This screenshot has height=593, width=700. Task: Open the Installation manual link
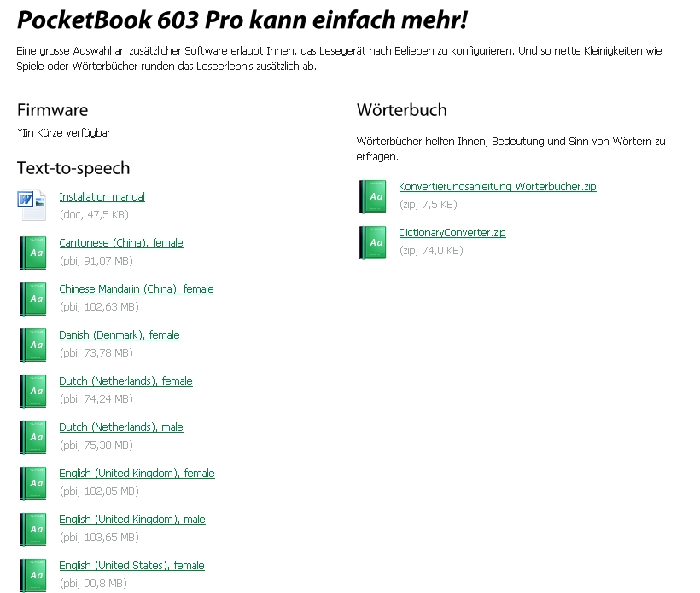[x=102, y=197]
